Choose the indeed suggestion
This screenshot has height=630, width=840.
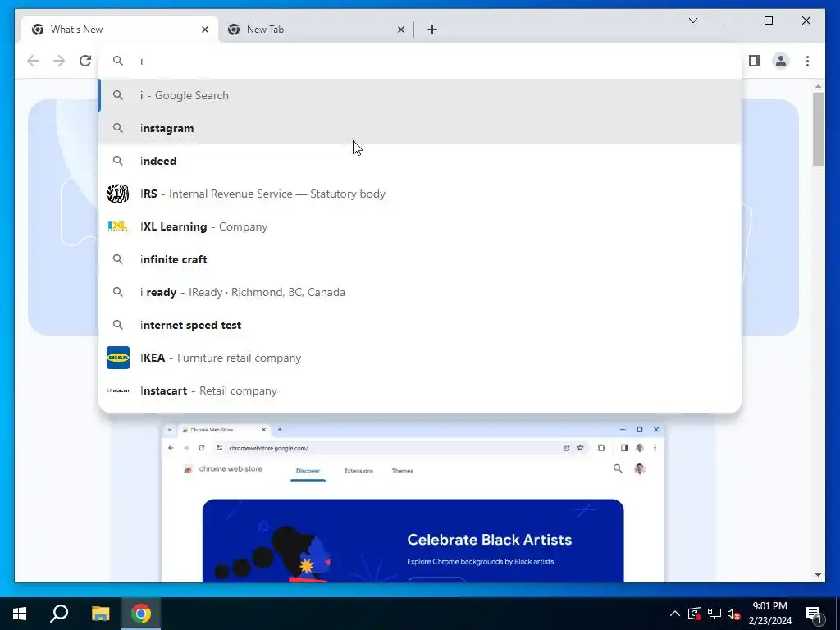tap(420, 161)
